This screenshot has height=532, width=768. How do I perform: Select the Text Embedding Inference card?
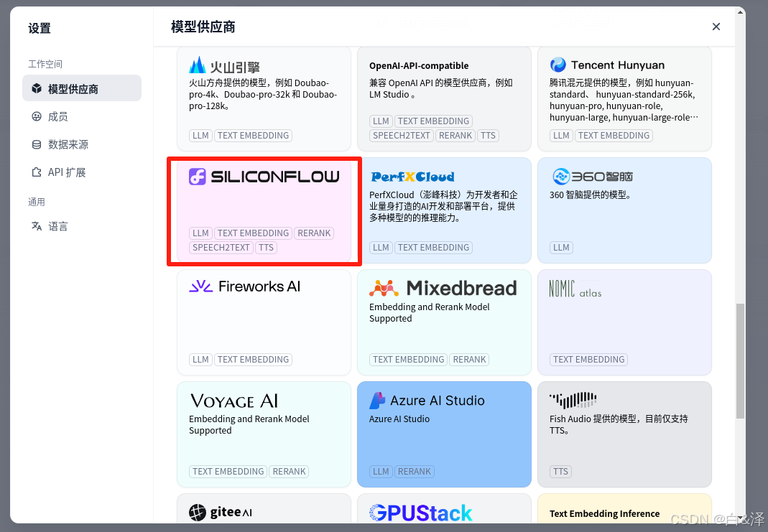coord(624,508)
